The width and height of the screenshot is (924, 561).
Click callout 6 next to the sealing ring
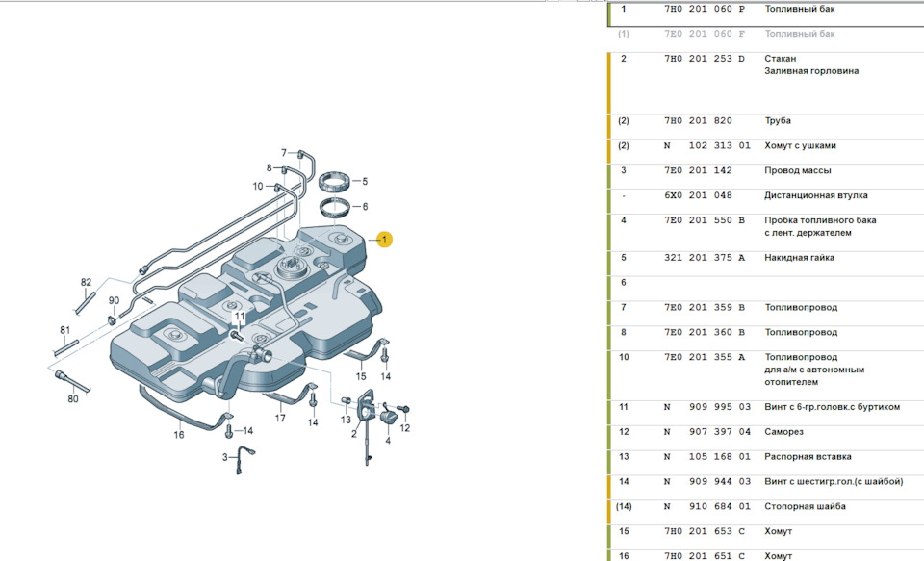click(x=365, y=206)
